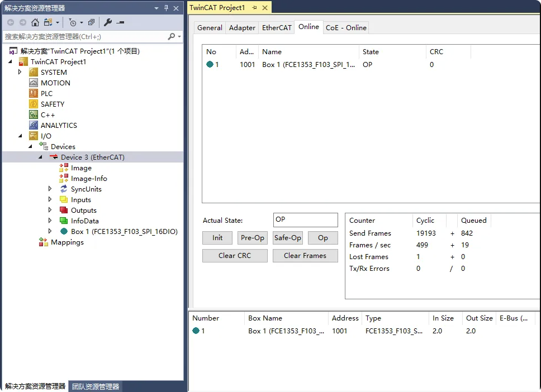This screenshot has height=392, width=541.
Task: Click the Safe-Op state button
Action: pos(288,237)
